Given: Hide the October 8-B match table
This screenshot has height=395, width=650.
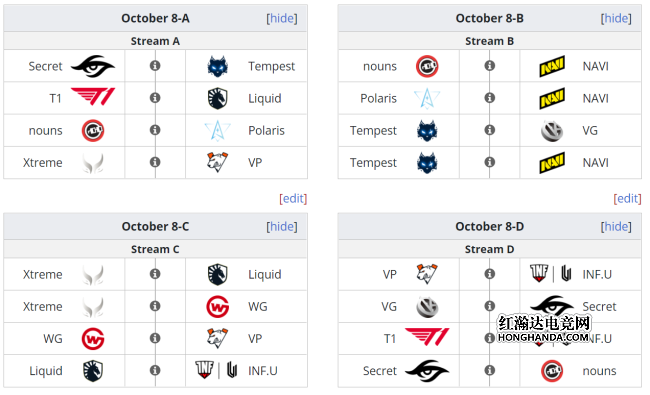Looking at the screenshot, I should [616, 18].
